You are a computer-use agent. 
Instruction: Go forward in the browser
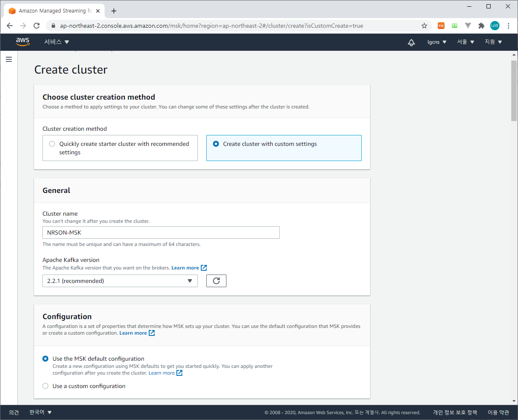pos(23,26)
